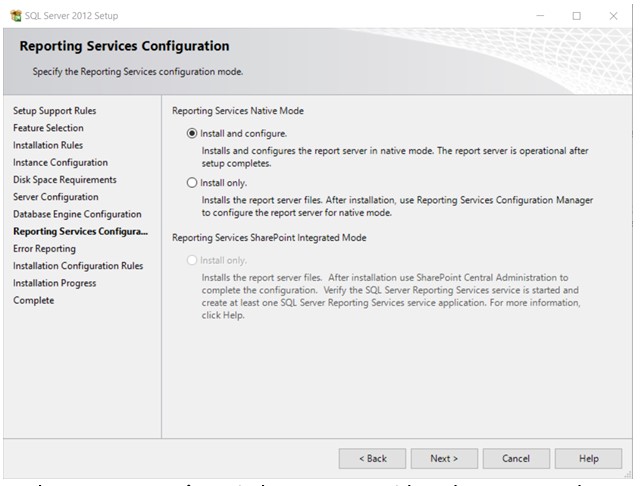
Task: Click the SQL Server Setup title bar icon
Action: point(16,16)
